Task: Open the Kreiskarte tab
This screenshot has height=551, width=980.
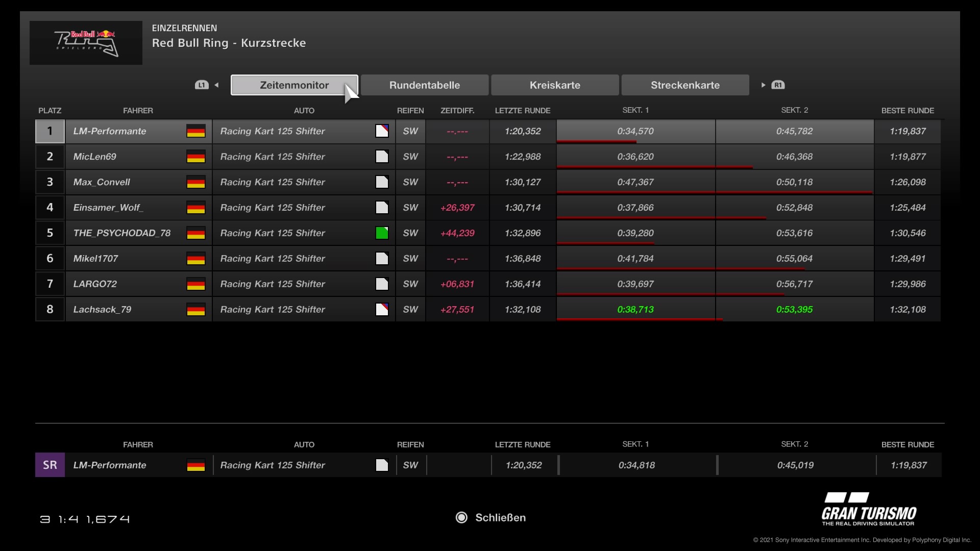Action: point(554,85)
